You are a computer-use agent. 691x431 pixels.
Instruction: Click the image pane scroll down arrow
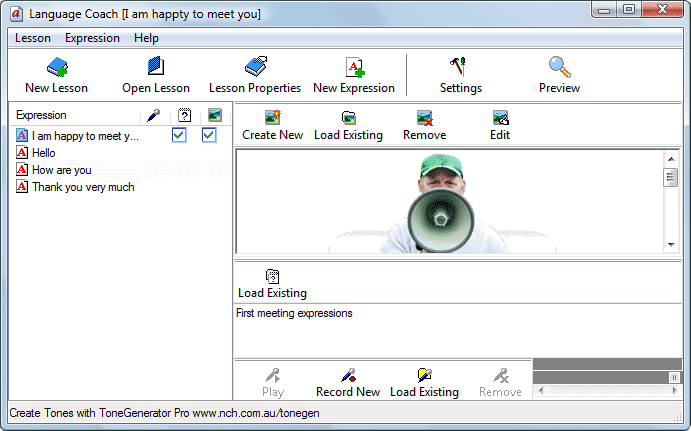pos(671,245)
